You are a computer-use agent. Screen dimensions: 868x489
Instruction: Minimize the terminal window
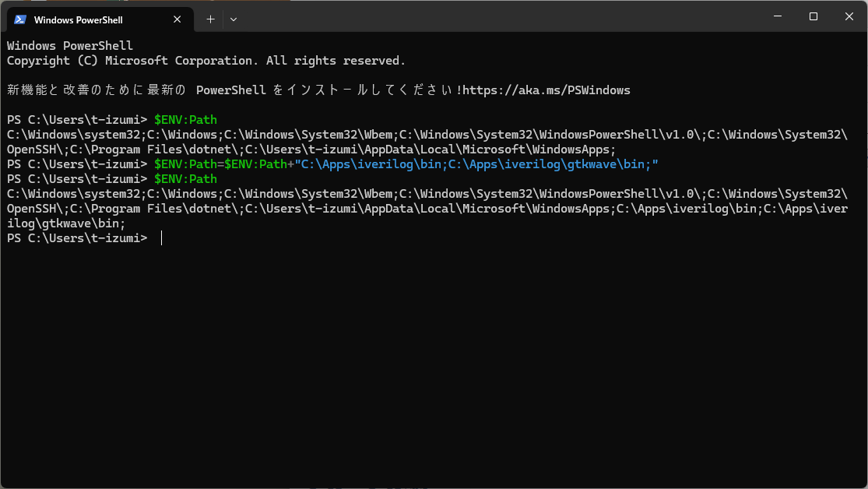(777, 16)
